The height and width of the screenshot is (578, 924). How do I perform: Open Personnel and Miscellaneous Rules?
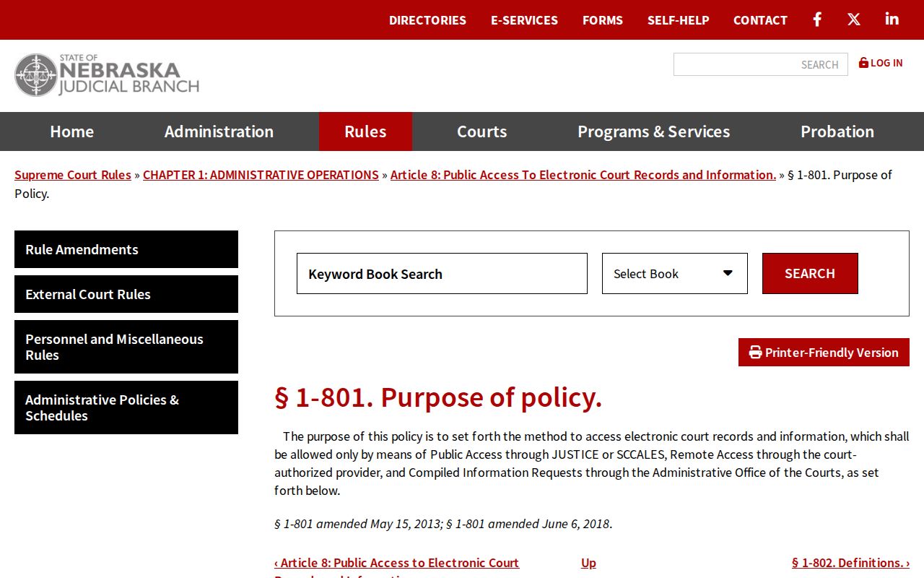pyautogui.click(x=126, y=347)
